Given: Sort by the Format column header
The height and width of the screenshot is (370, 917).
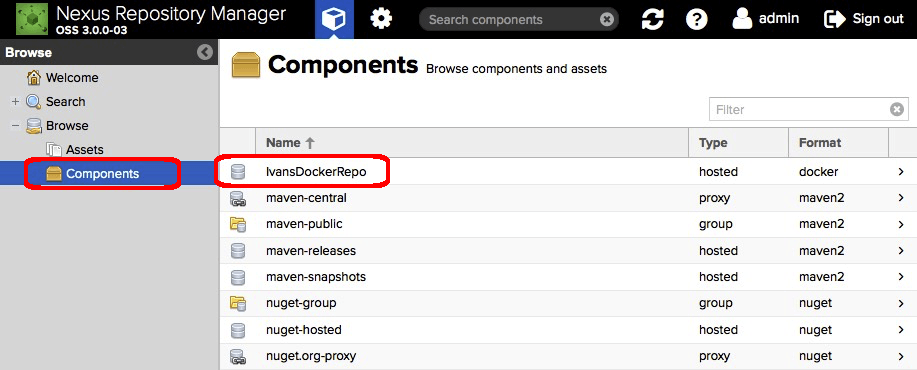Looking at the screenshot, I should pyautogui.click(x=838, y=143).
